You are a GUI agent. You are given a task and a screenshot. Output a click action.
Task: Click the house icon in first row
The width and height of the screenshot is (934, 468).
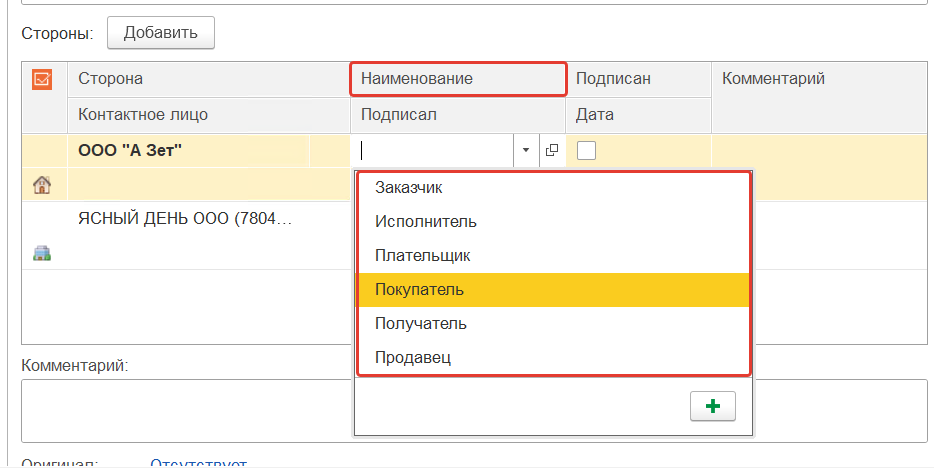(42, 185)
